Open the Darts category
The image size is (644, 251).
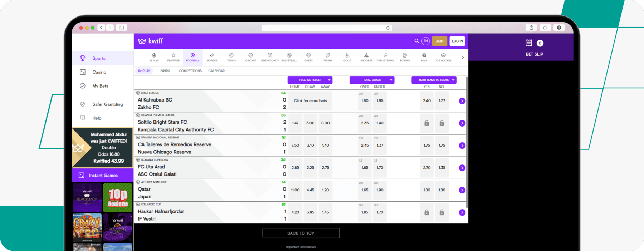pos(308,57)
